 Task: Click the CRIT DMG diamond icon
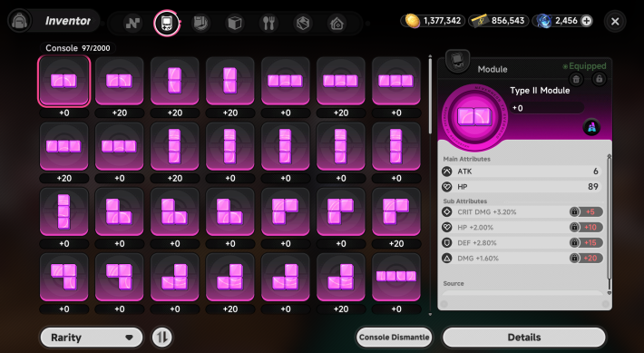446,212
